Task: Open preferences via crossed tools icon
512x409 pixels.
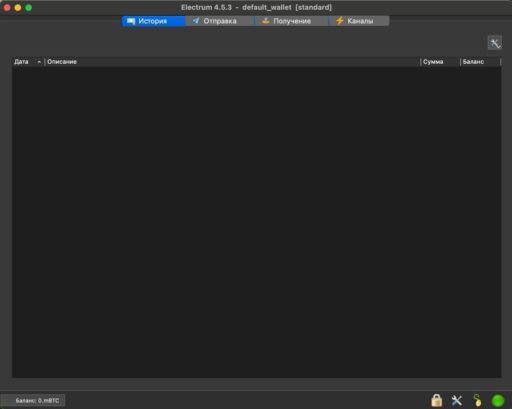Action: [457, 400]
